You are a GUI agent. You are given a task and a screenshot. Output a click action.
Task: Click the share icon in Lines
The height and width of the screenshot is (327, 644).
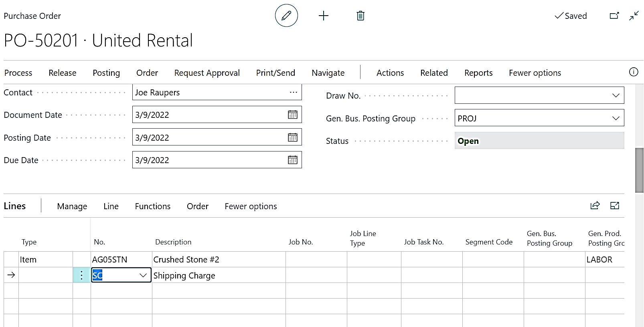click(595, 206)
